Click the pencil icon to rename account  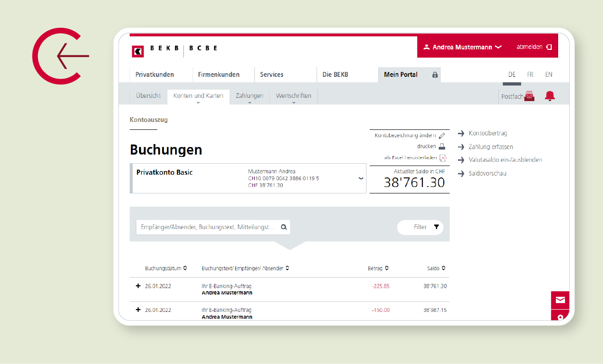coord(442,136)
